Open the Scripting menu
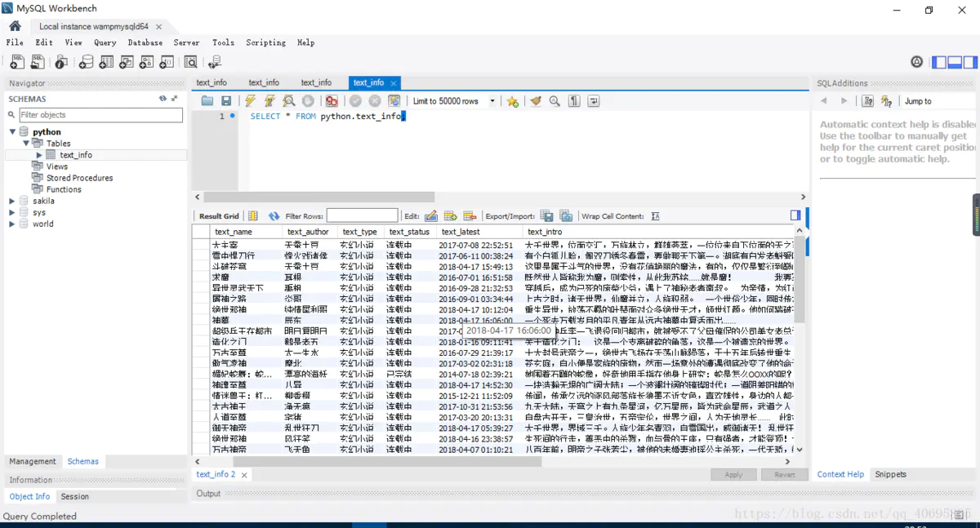 coord(266,42)
